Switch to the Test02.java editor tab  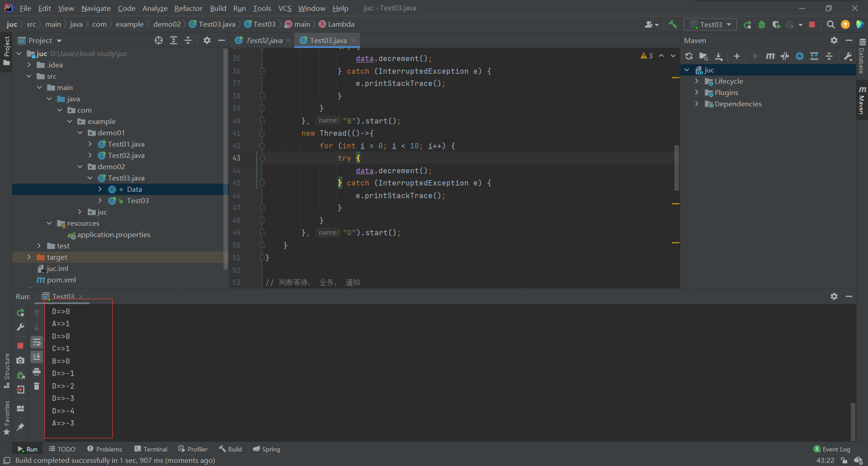point(264,40)
